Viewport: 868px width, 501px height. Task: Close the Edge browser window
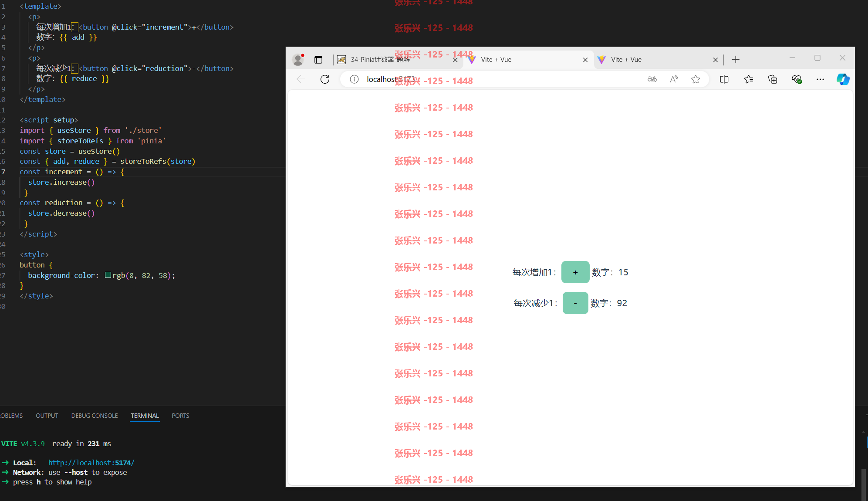[x=842, y=58]
